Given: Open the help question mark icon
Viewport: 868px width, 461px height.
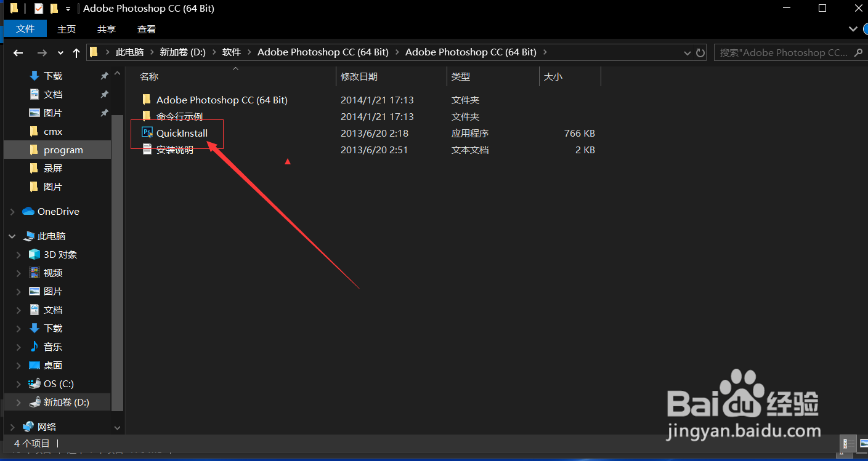Looking at the screenshot, I should click(865, 29).
